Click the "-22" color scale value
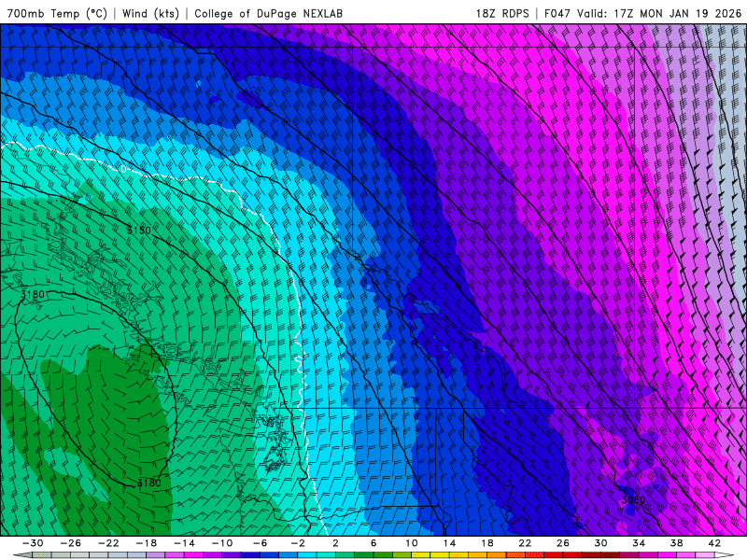 tap(108, 543)
